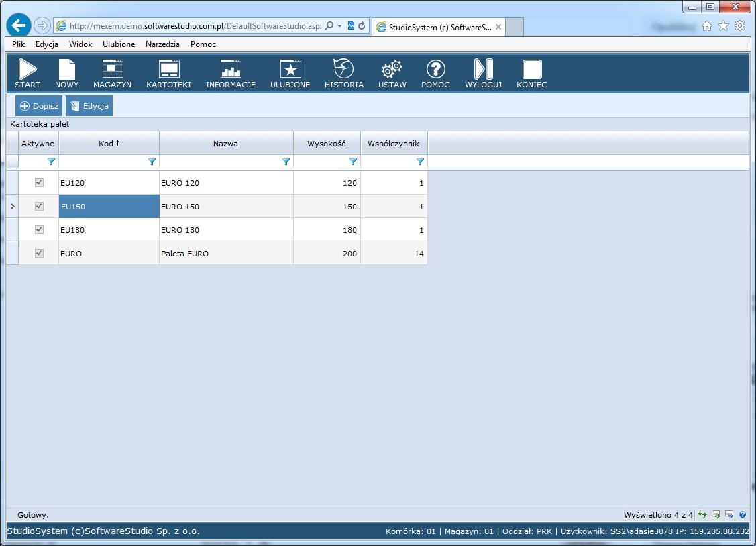Sort by the Kod column header

point(109,143)
